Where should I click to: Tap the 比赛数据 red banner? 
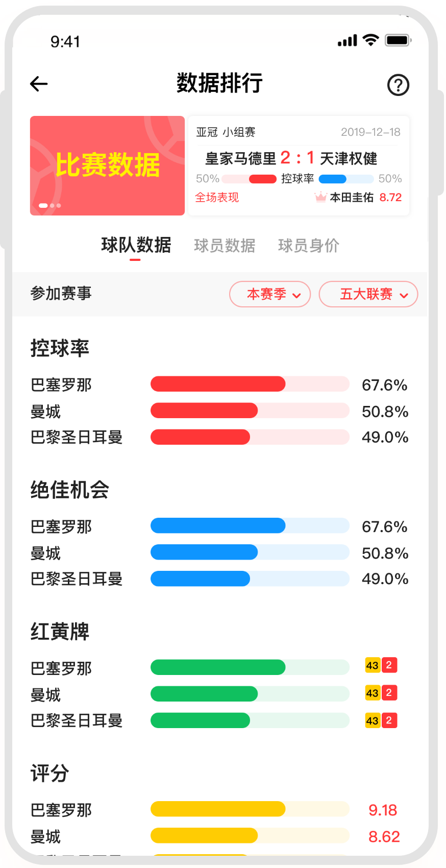click(107, 164)
